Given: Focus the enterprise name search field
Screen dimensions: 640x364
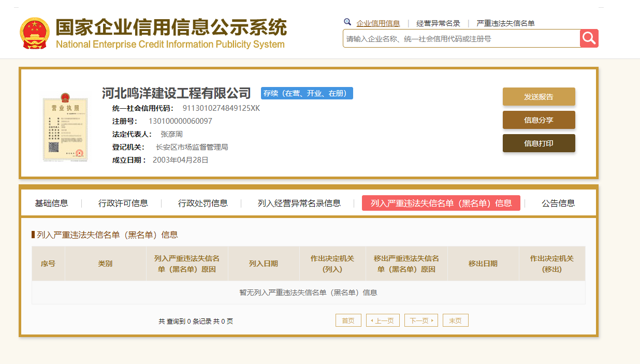Looking at the screenshot, I should [x=461, y=38].
